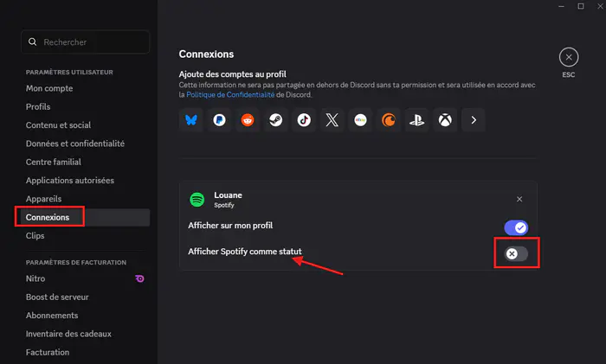Click the Connexions page heading
The width and height of the screenshot is (606, 364).
click(206, 54)
